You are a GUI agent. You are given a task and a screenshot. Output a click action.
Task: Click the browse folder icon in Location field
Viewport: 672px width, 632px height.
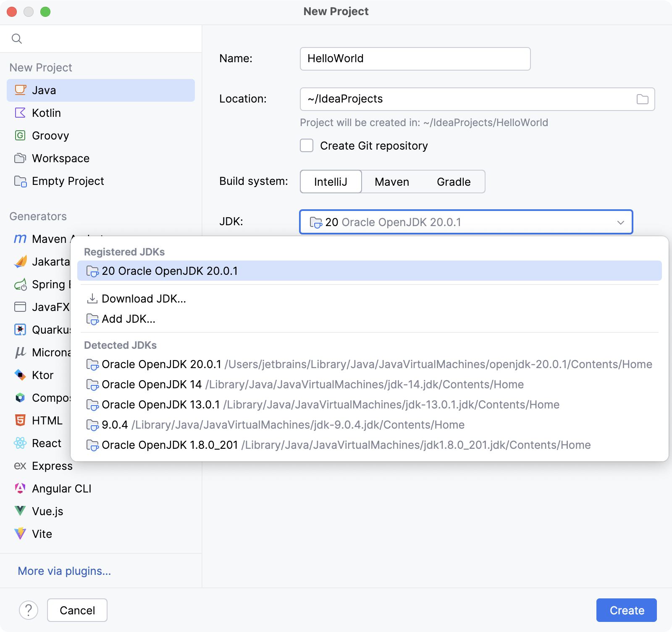642,99
